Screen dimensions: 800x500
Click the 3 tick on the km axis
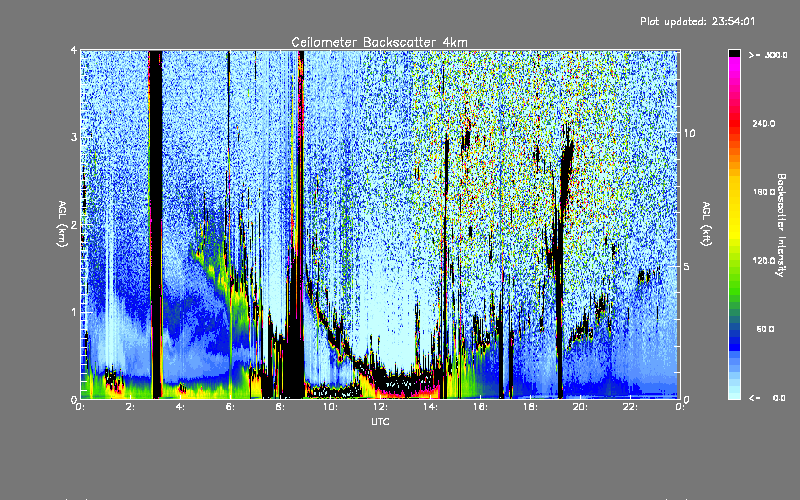74,137
